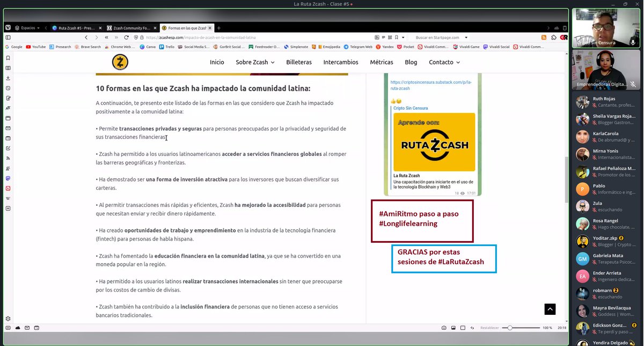Open the Wikipedia panel in sidebar
Viewport: 644px width, 346px height.
coord(8,198)
